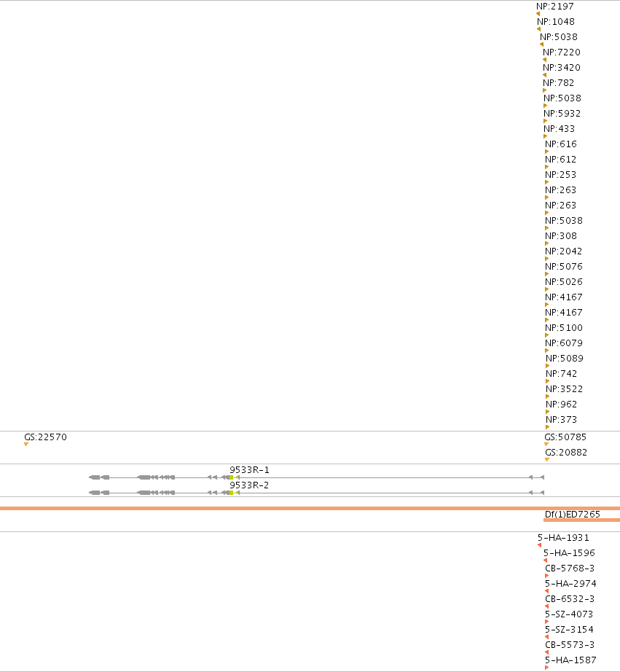Click the NP:2197 insertion label

(x=555, y=7)
